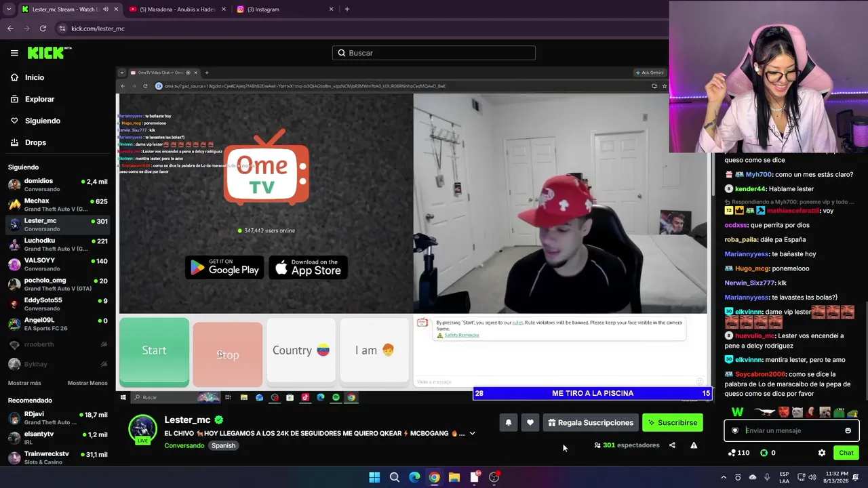Go to the Kick home logo
The height and width of the screenshot is (488, 868).
49,53
